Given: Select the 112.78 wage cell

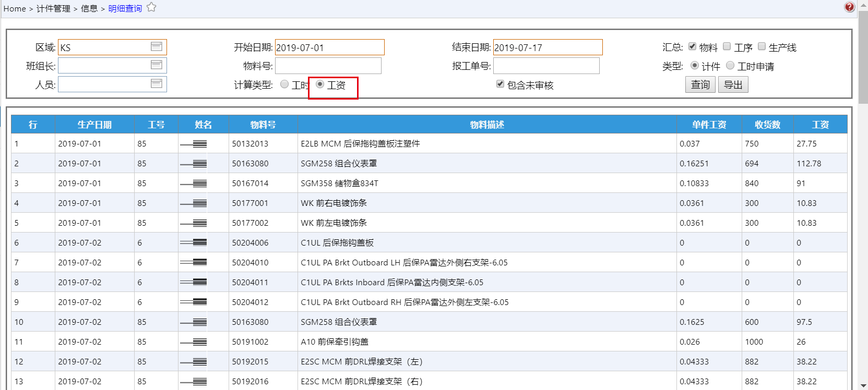Looking at the screenshot, I should coord(821,163).
